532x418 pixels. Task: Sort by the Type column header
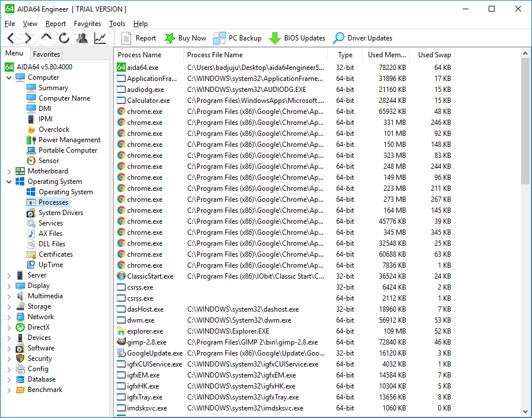click(x=345, y=55)
